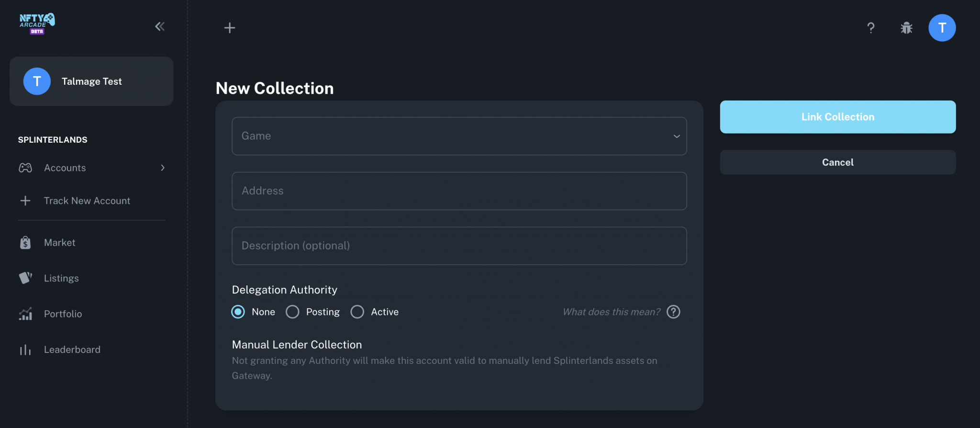This screenshot has height=428, width=980.
Task: Click the Listings cards icon
Action: (25, 278)
